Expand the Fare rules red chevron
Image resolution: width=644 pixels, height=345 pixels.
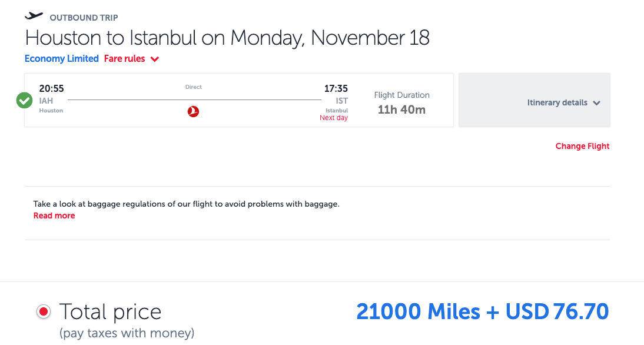pos(154,59)
